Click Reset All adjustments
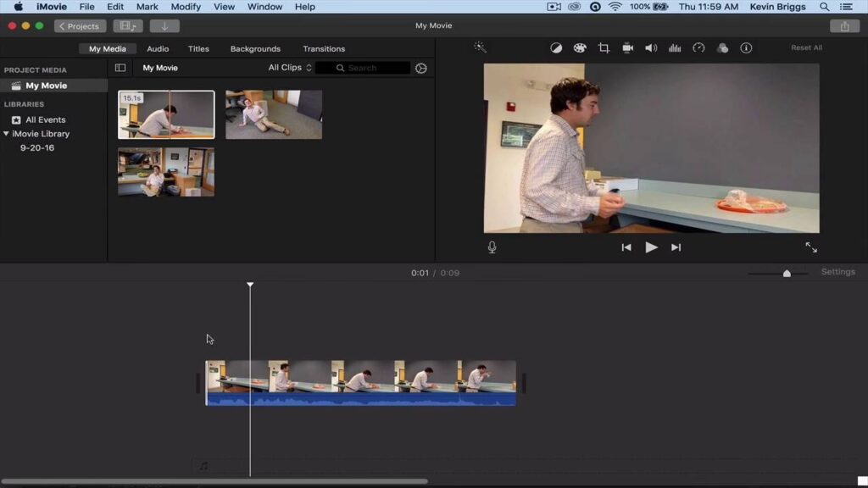This screenshot has height=488, width=868. pos(806,48)
